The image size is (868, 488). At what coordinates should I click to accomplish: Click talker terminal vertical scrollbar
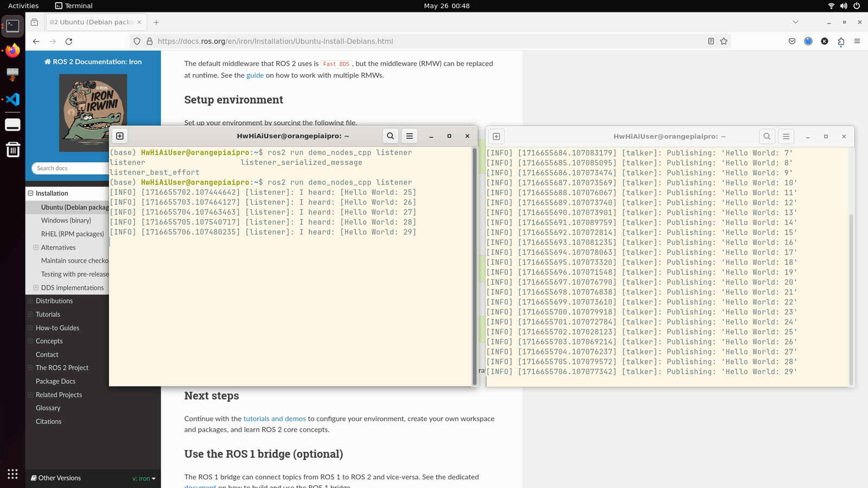[851, 299]
